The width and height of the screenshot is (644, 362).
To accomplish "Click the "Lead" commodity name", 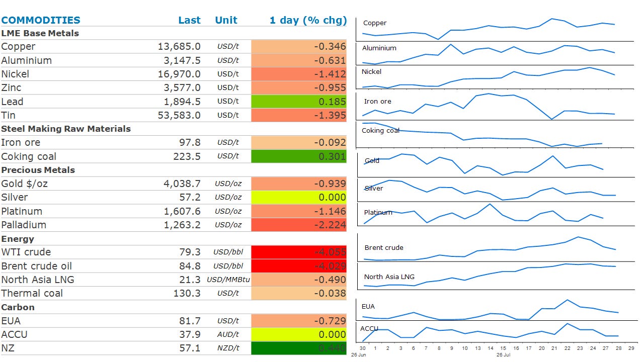I will (12, 102).
